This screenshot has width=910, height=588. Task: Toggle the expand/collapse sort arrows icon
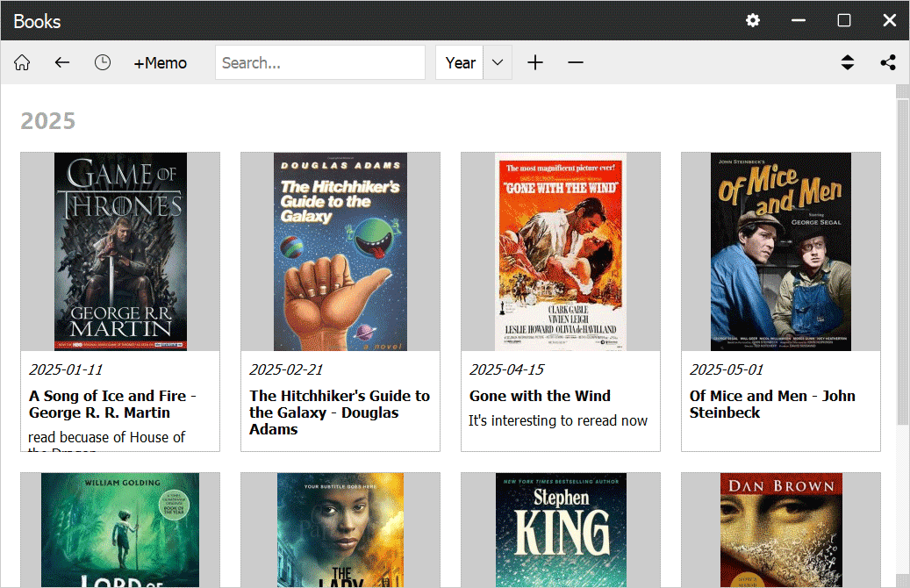click(847, 62)
